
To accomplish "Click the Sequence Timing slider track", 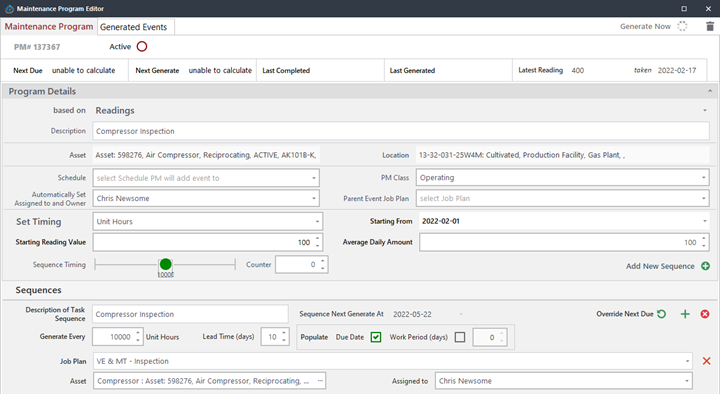I will (165, 265).
